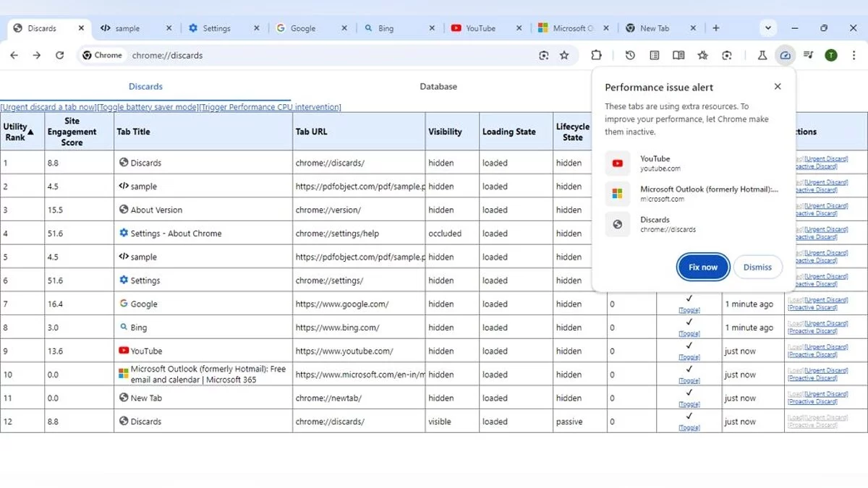Toggle auto-discardable for the Google row
This screenshot has height=488, width=868.
click(x=689, y=310)
